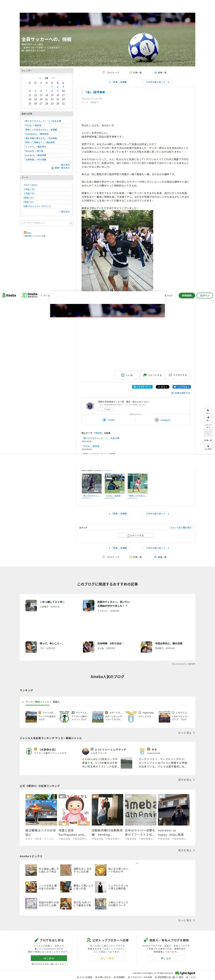Viewport: 215px width, 980px height.
Task: Expand 続きを見る under #横浜FC 記事ランキング
Action: [x=187, y=850]
